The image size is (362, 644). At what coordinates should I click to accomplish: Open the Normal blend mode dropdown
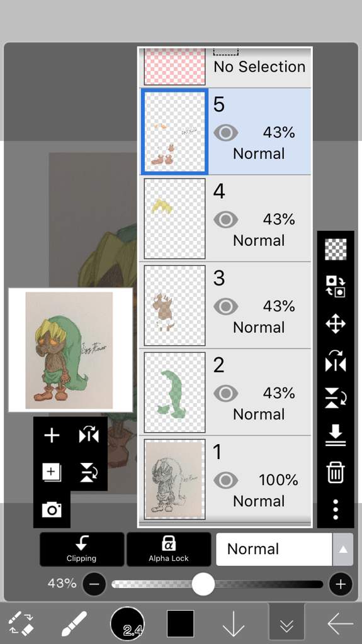274,549
